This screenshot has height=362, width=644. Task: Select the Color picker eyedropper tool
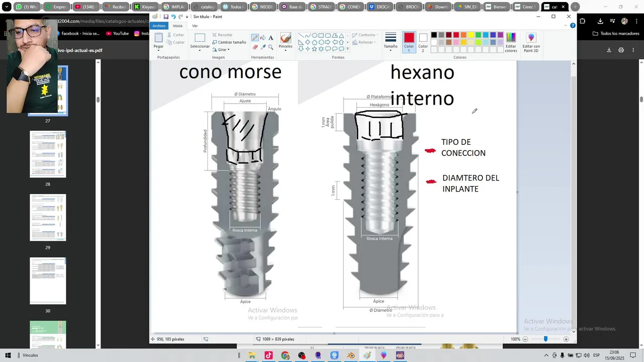pyautogui.click(x=263, y=47)
